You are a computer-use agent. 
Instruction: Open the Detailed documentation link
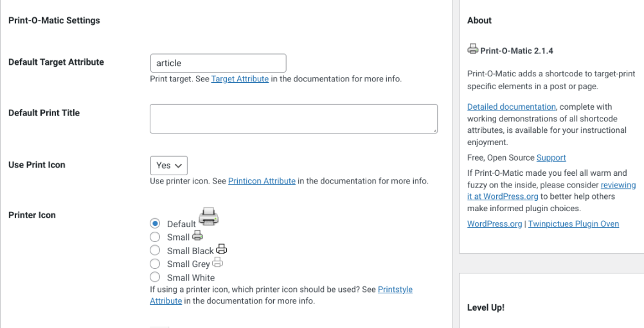512,107
